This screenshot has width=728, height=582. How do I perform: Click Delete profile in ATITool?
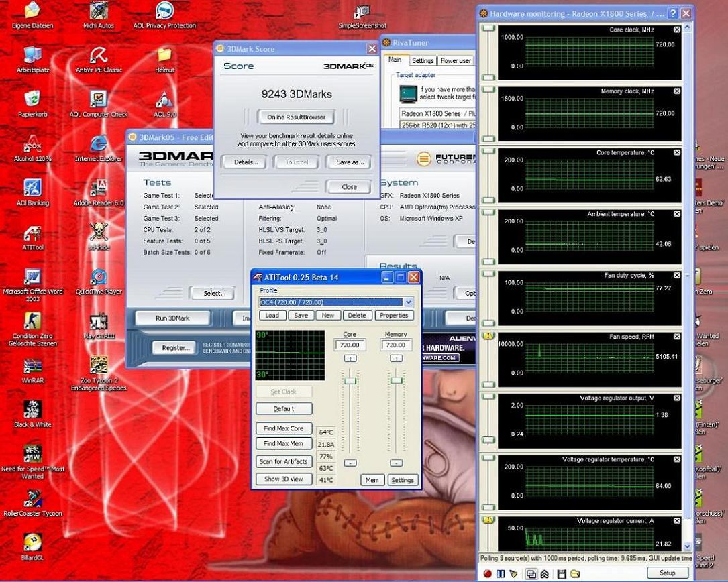tap(356, 316)
